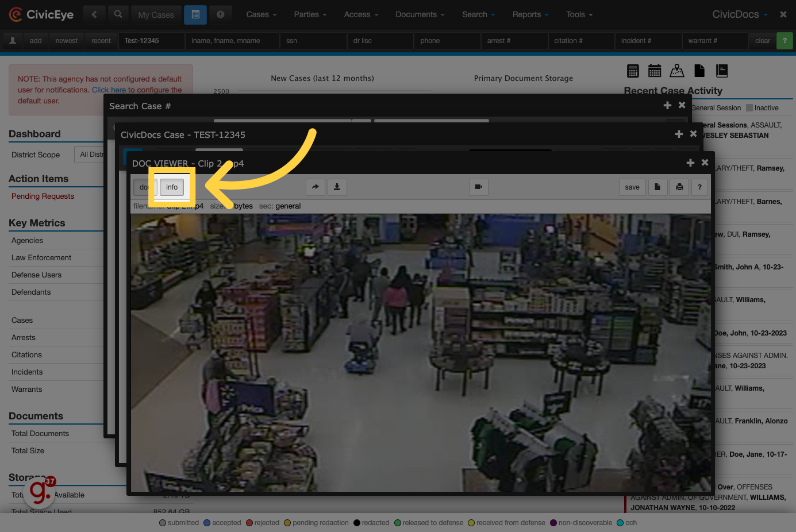This screenshot has width=796, height=532.
Task: Click the phone input field
Action: [x=447, y=41]
